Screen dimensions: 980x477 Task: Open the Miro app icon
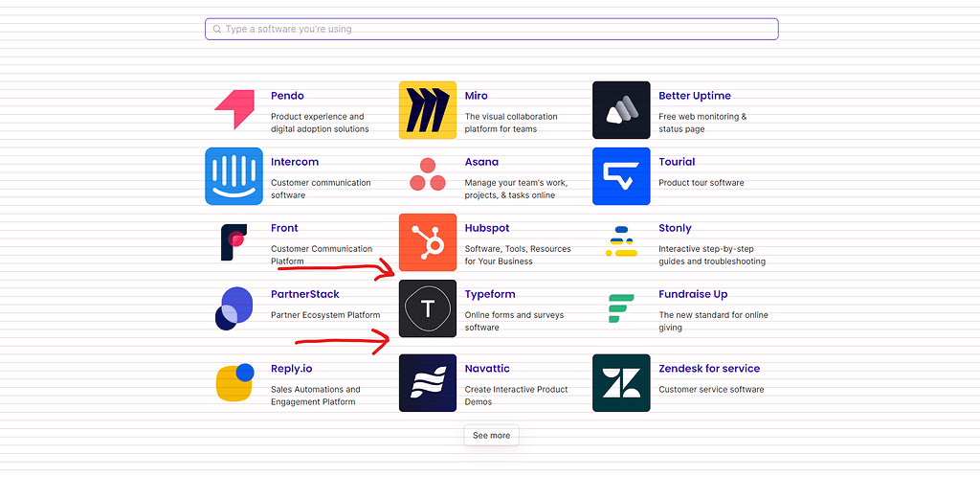click(x=428, y=110)
